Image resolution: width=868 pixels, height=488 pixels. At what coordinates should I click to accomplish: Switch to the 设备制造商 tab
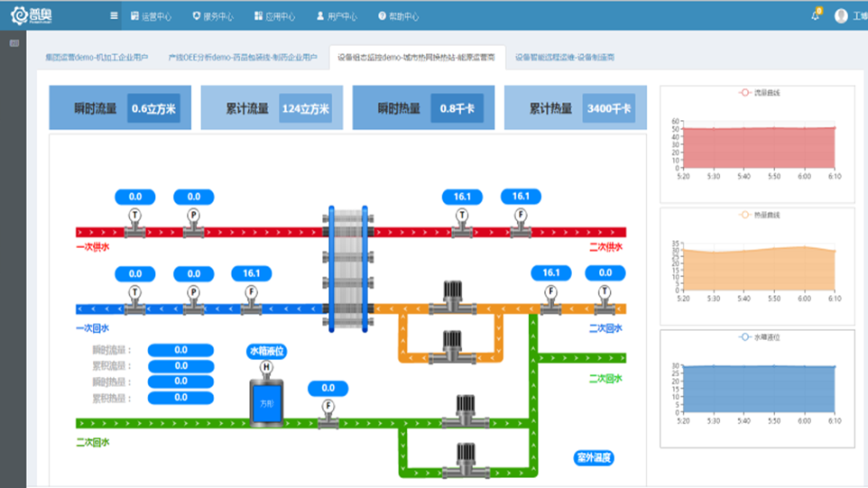(565, 57)
